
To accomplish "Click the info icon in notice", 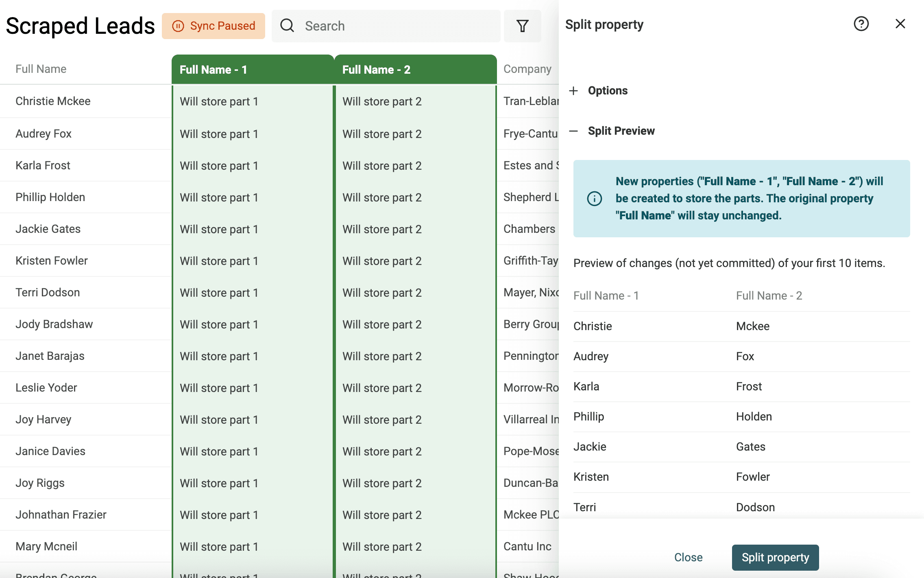I will (594, 199).
